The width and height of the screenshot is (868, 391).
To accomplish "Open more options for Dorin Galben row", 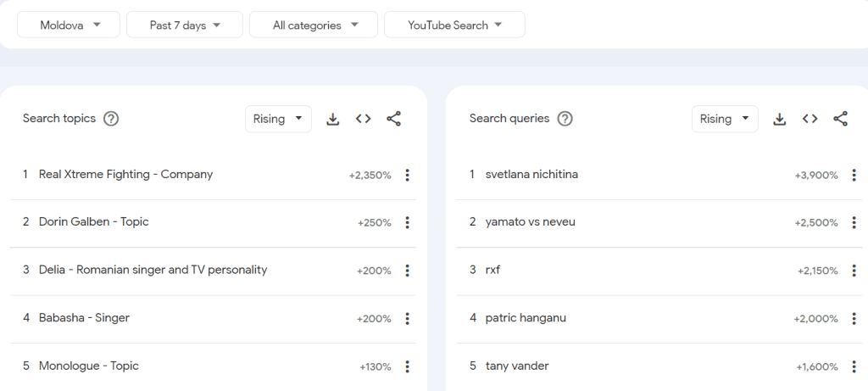I will coord(408,222).
